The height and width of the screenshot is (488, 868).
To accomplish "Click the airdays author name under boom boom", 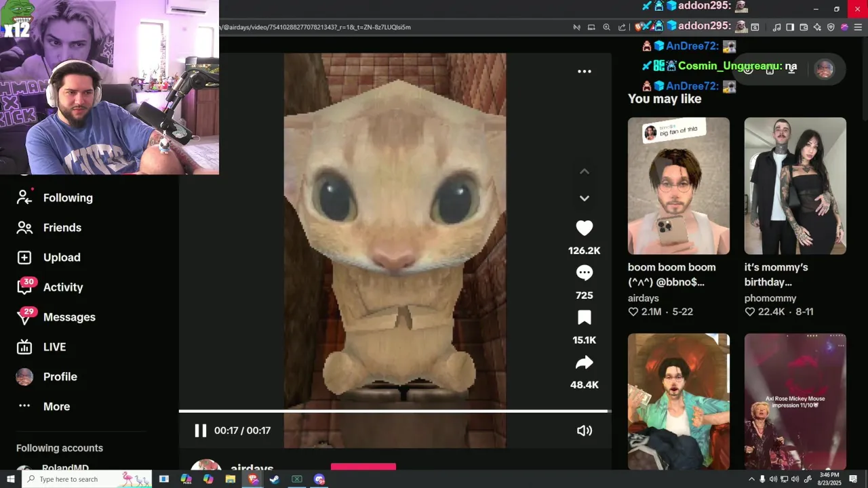I will coord(644,298).
